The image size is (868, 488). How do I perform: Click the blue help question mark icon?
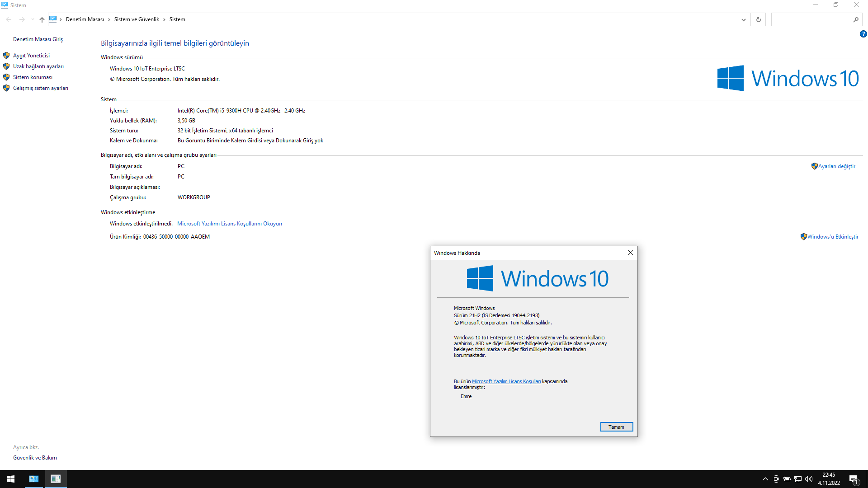863,34
